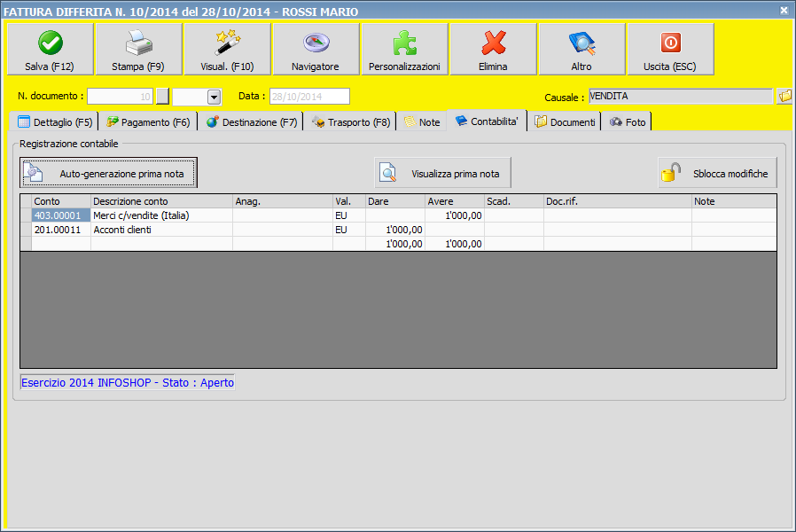
Task: Open the Pagamento (F6) tab
Action: [x=148, y=122]
